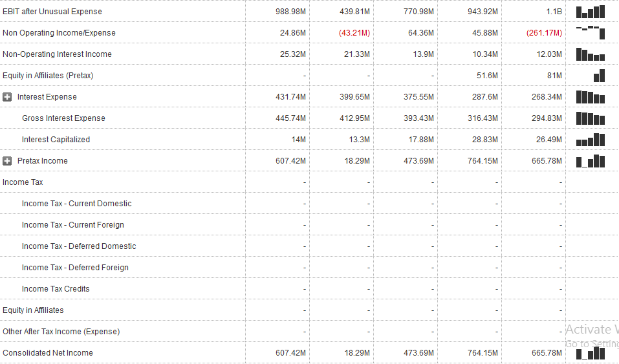This screenshot has height=364, width=619.
Task: Expand the Interest Expense row
Action: pyautogui.click(x=7, y=97)
